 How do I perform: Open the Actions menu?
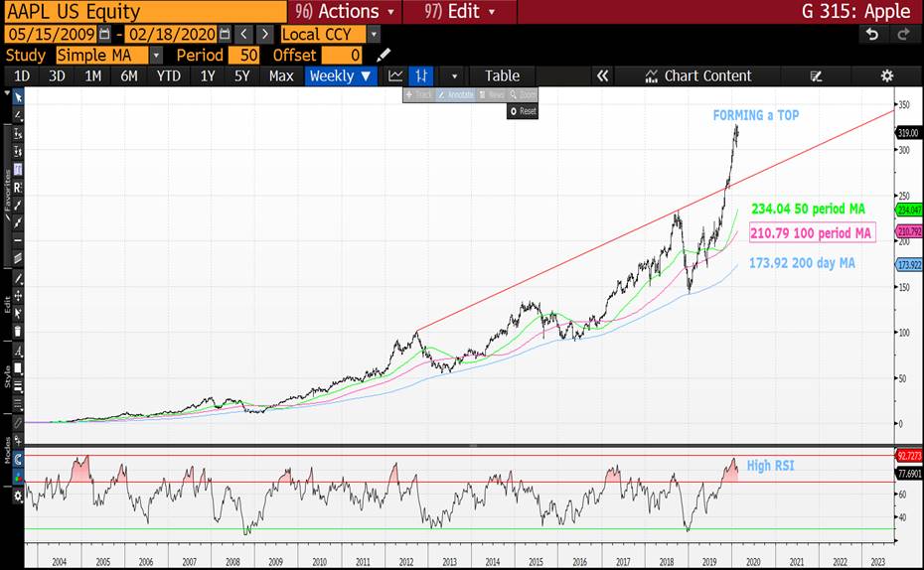[x=345, y=11]
